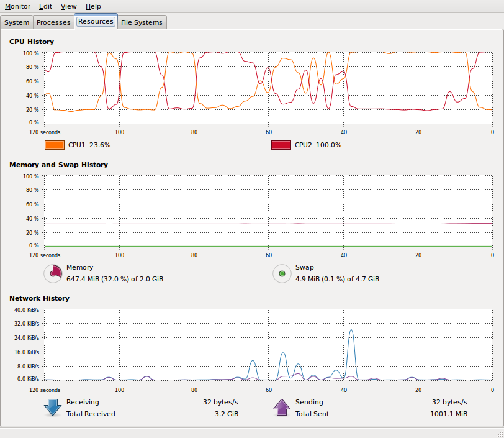Click the Network History graph
504x438 pixels.
(268, 345)
